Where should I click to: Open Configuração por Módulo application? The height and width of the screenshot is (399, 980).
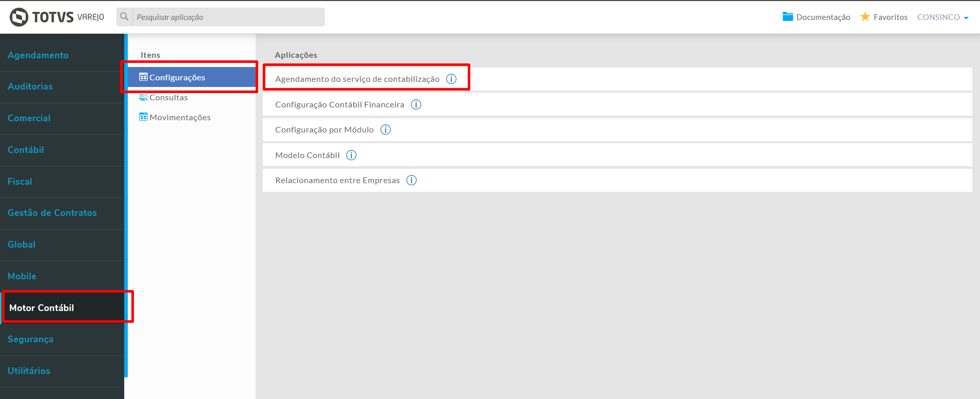617,129
